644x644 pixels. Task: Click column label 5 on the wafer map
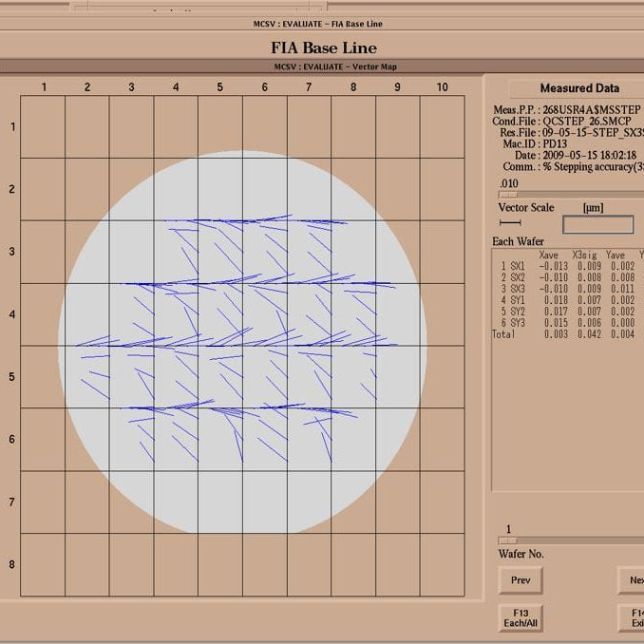(x=220, y=87)
